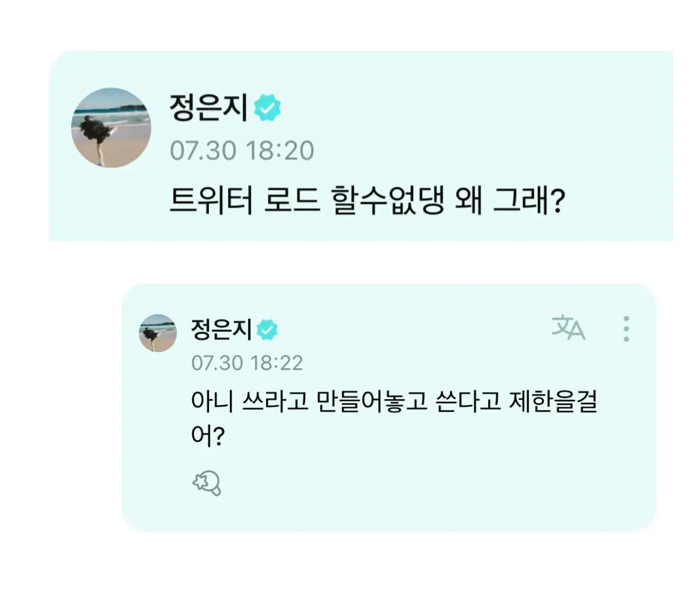This screenshot has width=700, height=591.
Task: Tap the username 정은지 on the reply
Action: point(221,330)
